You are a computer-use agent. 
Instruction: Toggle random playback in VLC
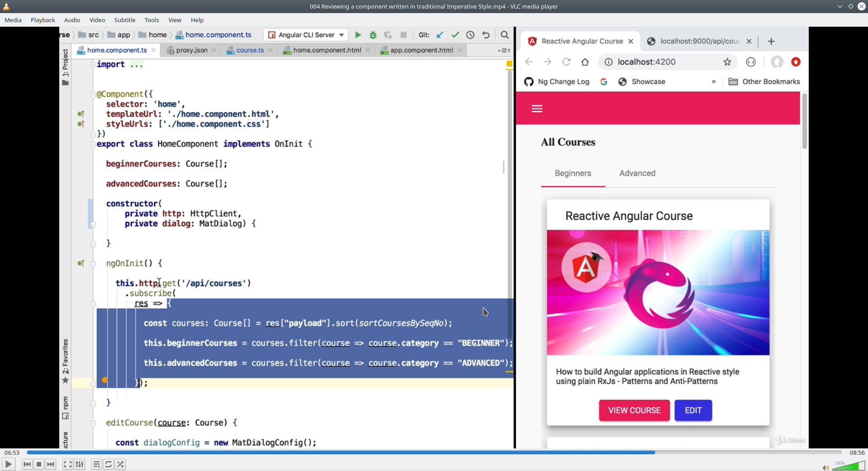pyautogui.click(x=120, y=464)
